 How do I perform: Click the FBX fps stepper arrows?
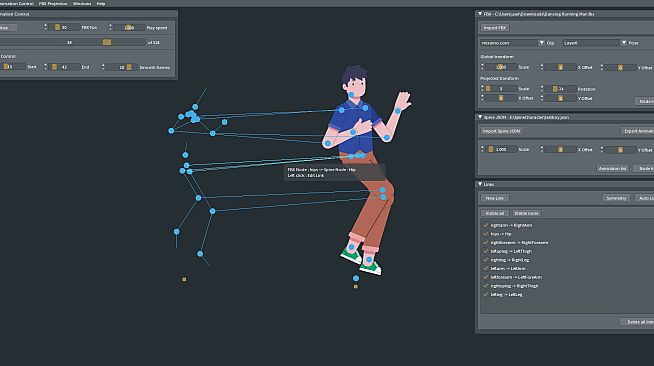pos(45,27)
